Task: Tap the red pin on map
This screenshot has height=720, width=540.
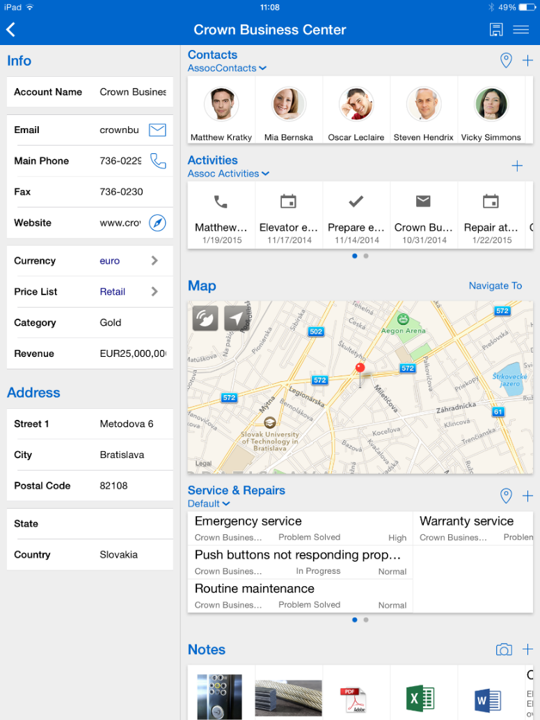Action: pos(360,370)
